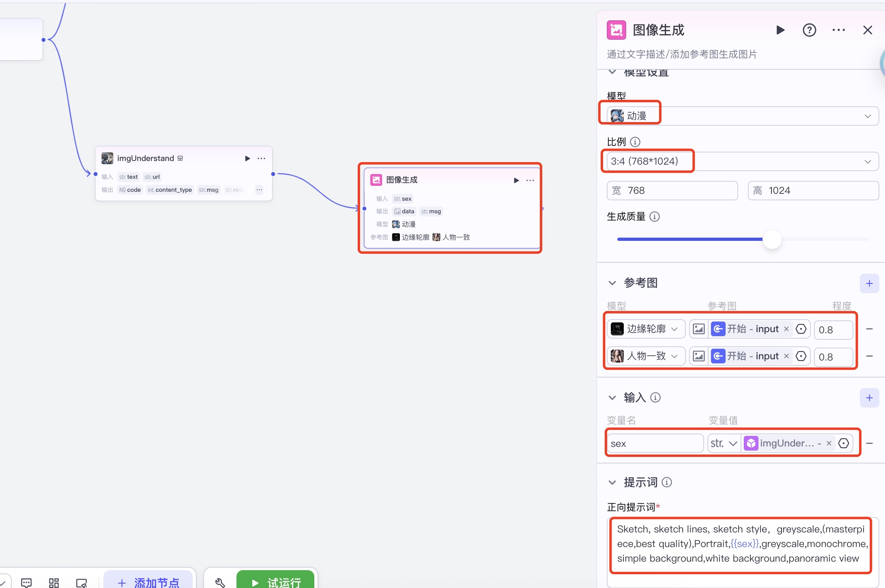Click the data output tag on 图像生成 node
The height and width of the screenshot is (588, 885).
pos(404,211)
